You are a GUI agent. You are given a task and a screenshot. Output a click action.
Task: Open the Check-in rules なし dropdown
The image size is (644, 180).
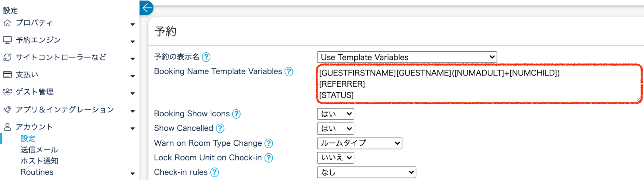[366, 172]
